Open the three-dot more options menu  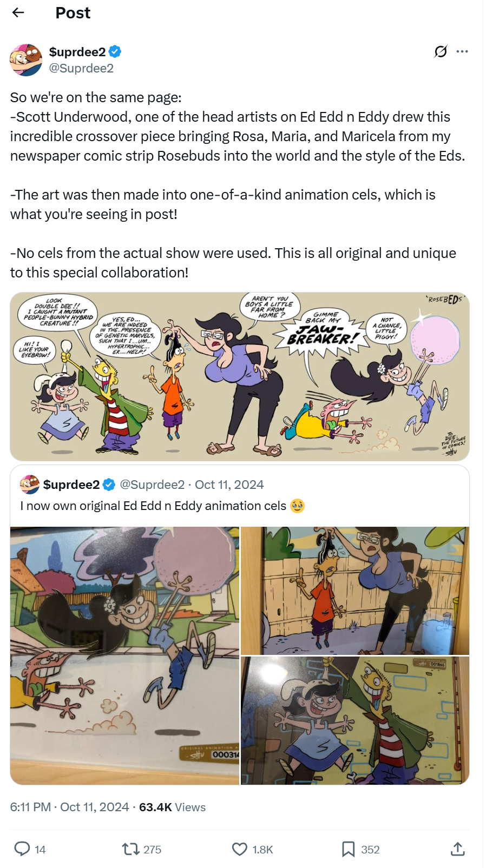tap(462, 51)
